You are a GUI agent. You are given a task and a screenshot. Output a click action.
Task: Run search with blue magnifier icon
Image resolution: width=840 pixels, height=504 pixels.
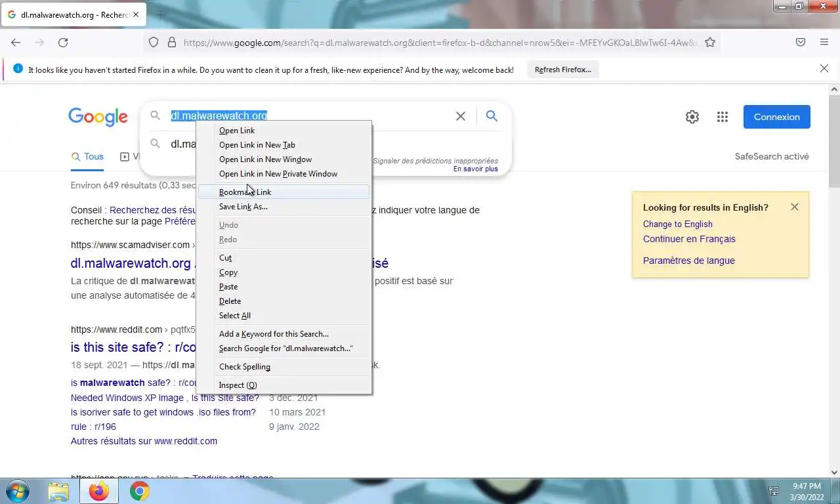[x=492, y=116]
